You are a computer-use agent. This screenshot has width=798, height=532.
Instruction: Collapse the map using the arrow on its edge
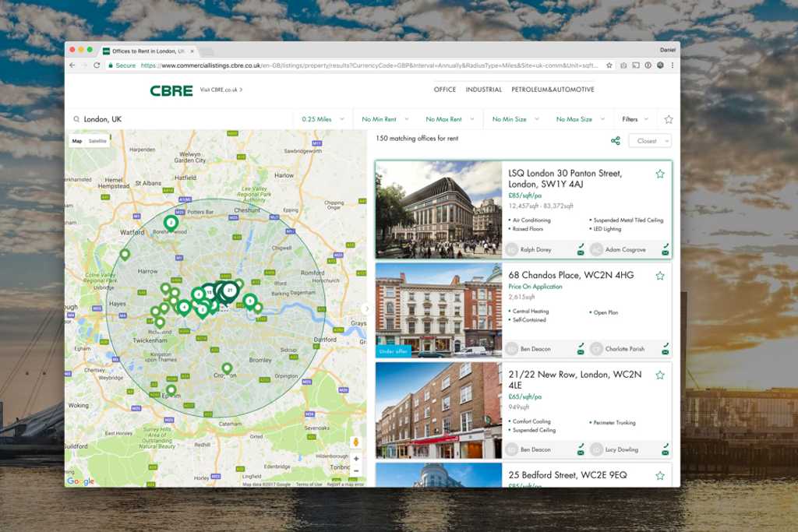[365, 308]
